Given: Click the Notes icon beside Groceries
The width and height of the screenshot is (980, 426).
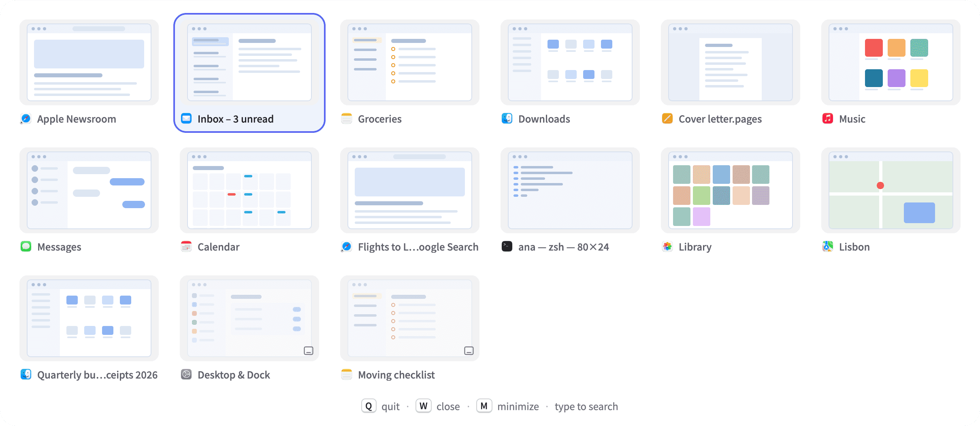Looking at the screenshot, I should point(347,119).
